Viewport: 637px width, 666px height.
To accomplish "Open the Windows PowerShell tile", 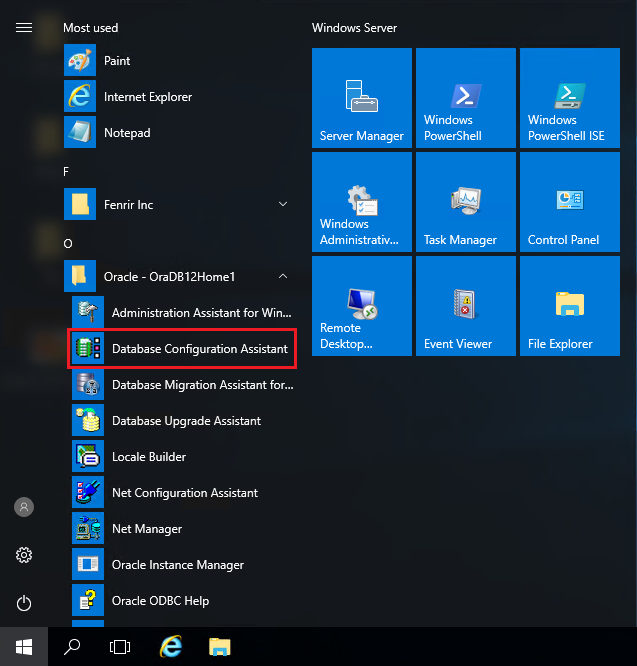I will (466, 98).
